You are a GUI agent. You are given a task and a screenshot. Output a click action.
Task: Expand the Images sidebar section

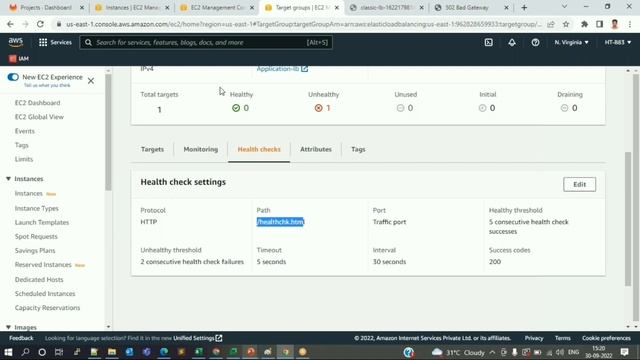click(8, 327)
